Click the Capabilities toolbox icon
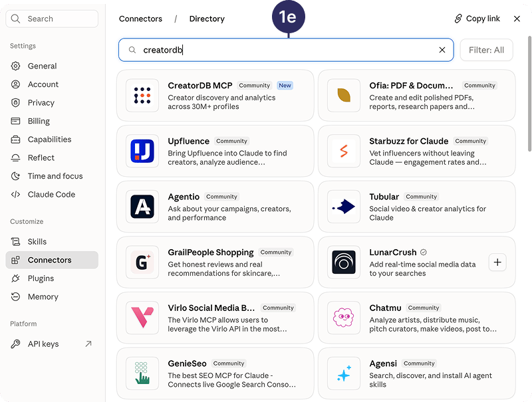Image resolution: width=532 pixels, height=402 pixels. pyautogui.click(x=15, y=140)
